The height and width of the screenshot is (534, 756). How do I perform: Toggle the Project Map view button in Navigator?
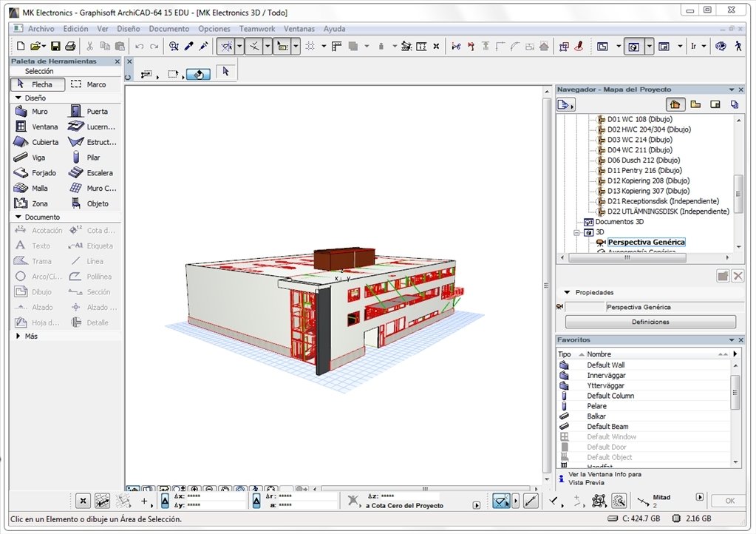[675, 104]
